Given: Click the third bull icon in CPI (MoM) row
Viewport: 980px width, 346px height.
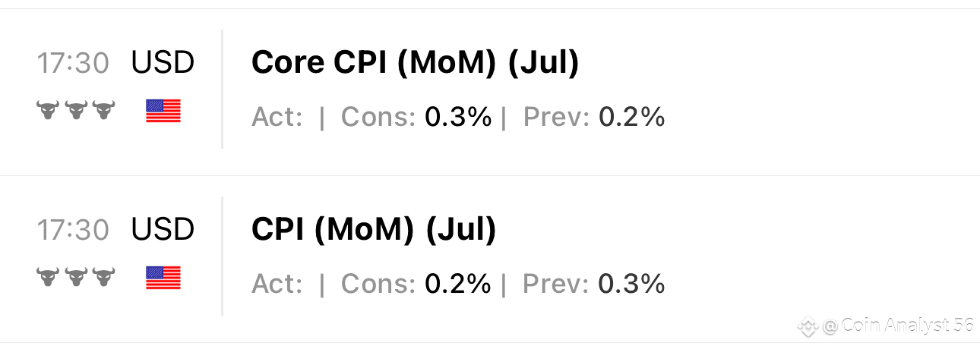Looking at the screenshot, I should tap(103, 277).
